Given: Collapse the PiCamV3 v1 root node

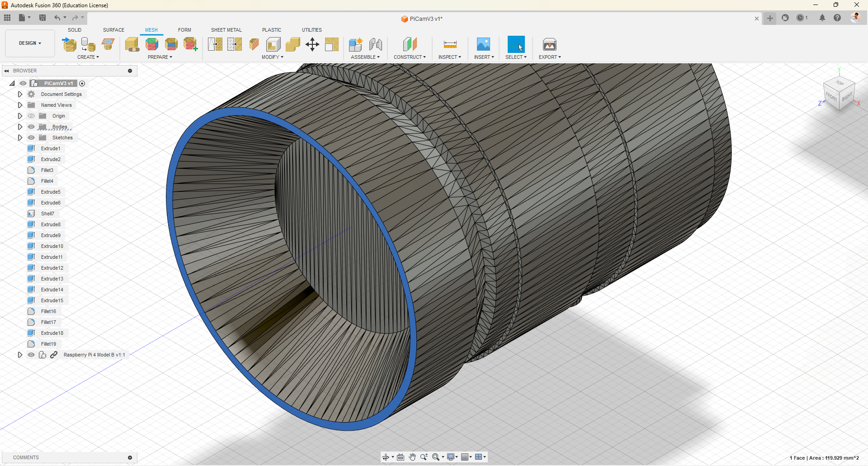Looking at the screenshot, I should [x=12, y=83].
